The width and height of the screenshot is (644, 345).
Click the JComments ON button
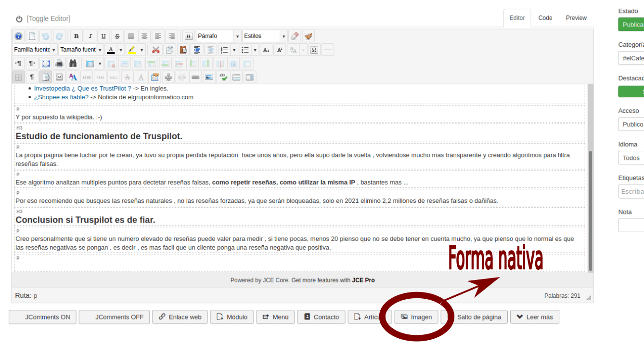pos(43,317)
